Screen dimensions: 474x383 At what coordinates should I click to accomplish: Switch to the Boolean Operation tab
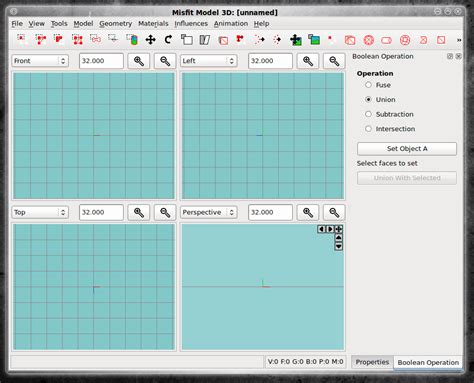coord(428,362)
